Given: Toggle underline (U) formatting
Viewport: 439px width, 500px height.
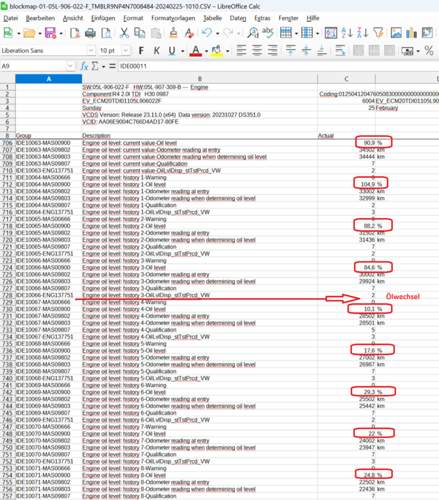Looking at the screenshot, I should (x=172, y=51).
